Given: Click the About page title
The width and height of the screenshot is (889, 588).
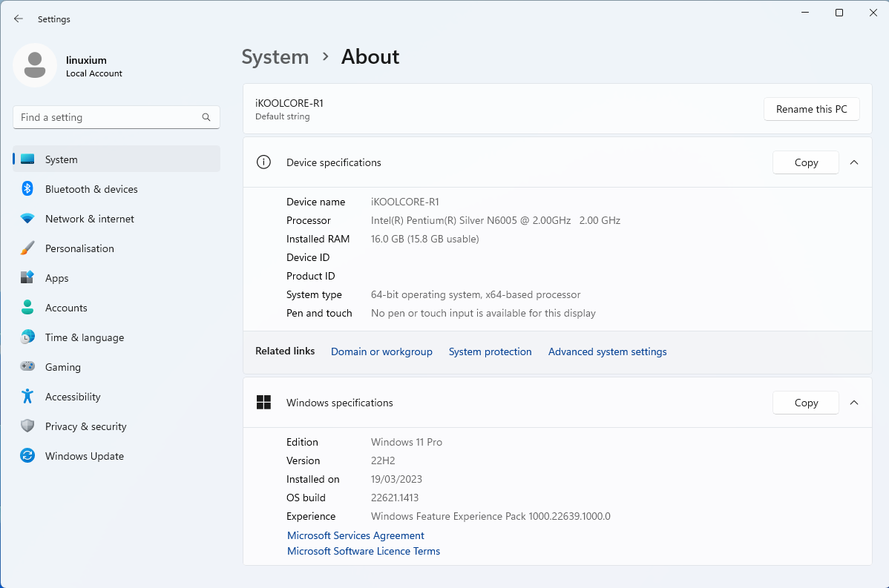Looking at the screenshot, I should [370, 56].
